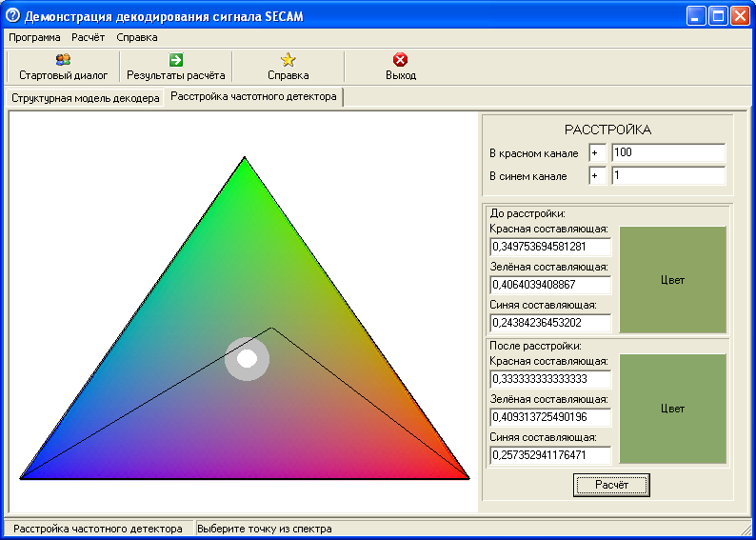
Task: Click status bar panel Расстройка частотного детектора
Action: [x=98, y=529]
